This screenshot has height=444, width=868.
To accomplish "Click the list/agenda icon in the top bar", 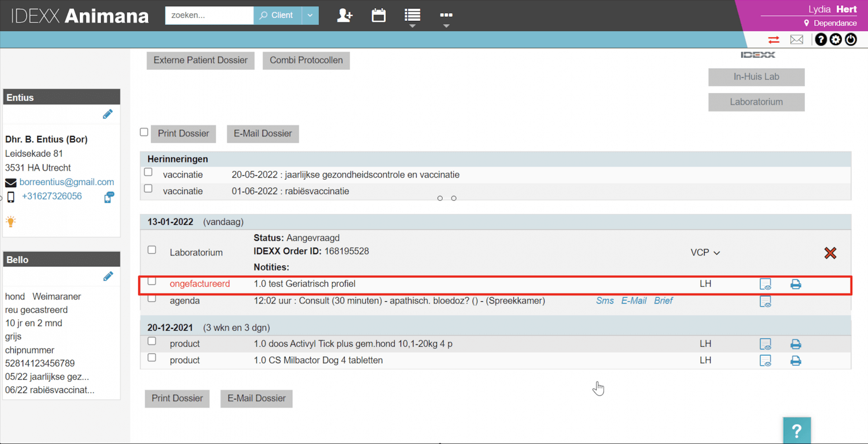I will (x=412, y=16).
